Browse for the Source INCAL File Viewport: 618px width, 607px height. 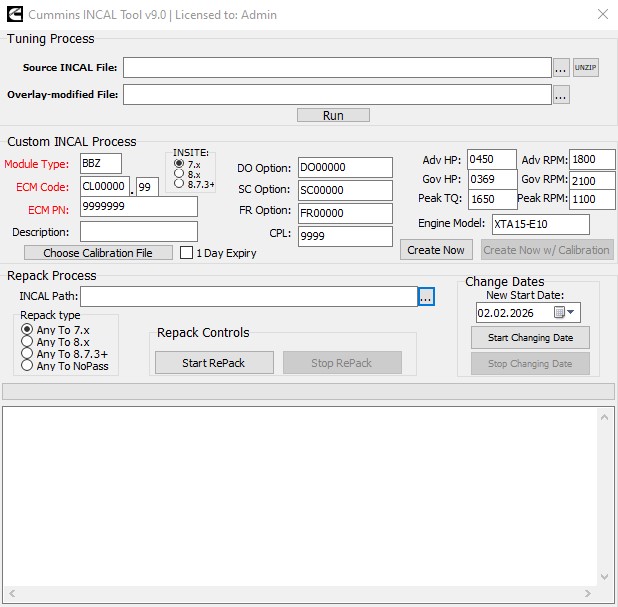[561, 67]
